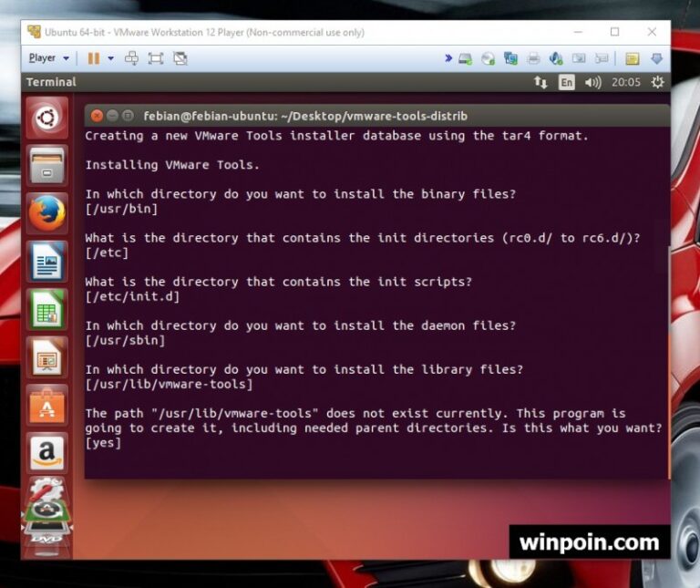Open the VMware message log note icon

pos(633,58)
